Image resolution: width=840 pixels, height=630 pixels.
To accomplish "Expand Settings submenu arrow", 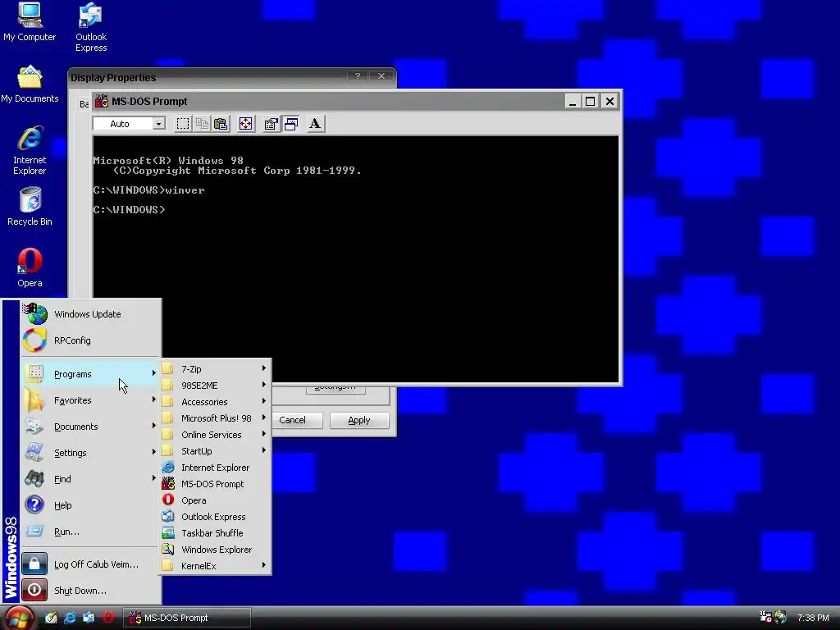I will pos(153,452).
